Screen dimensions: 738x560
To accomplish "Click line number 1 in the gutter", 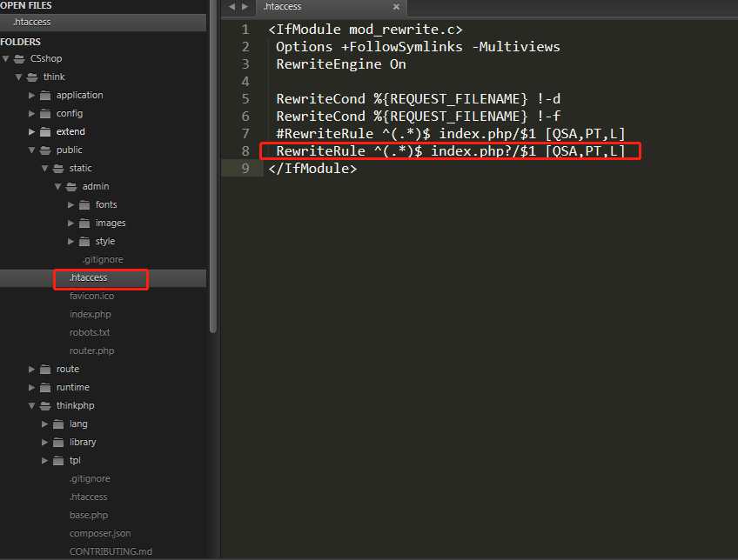I will (x=245, y=30).
